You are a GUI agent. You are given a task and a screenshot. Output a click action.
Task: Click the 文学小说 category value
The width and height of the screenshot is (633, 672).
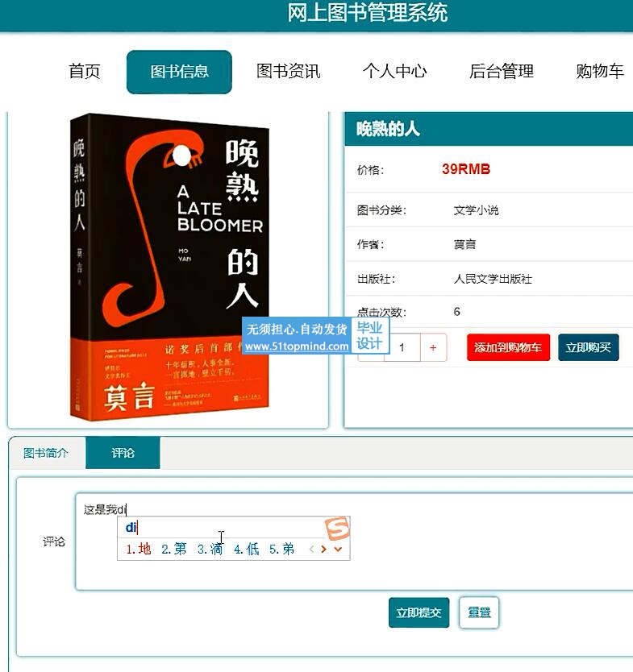coord(476,210)
